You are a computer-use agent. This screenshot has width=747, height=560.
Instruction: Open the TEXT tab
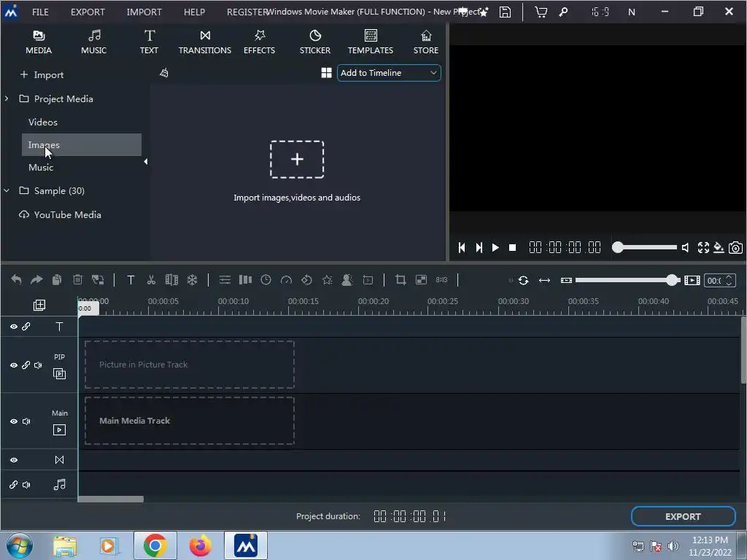[x=149, y=42]
